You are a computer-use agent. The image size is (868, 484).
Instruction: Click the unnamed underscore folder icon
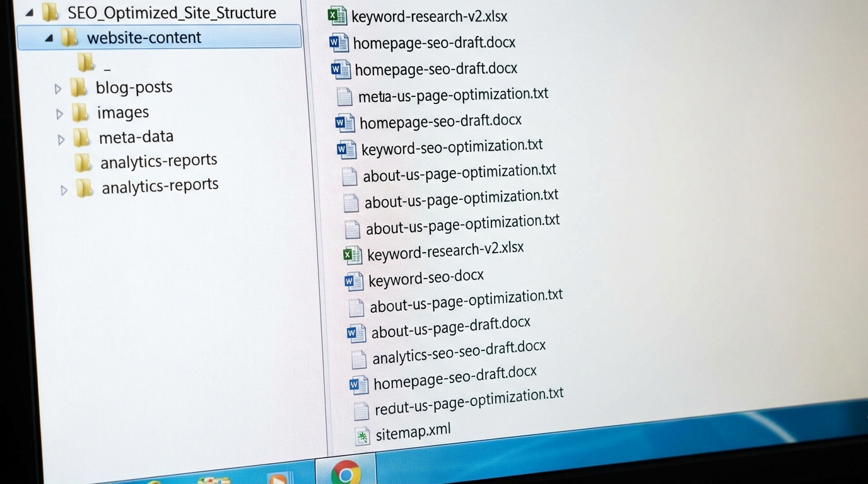point(86,62)
